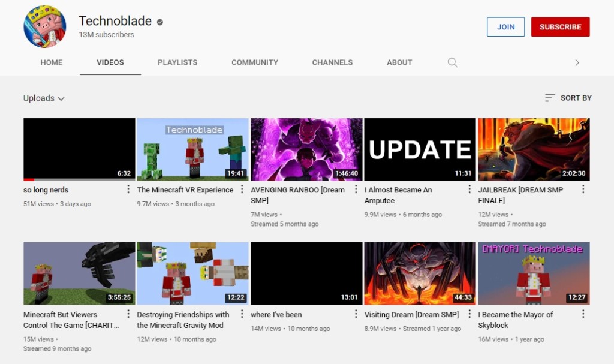This screenshot has width=614, height=364.
Task: Open options for Mayor of Skyblock video
Action: [x=583, y=314]
